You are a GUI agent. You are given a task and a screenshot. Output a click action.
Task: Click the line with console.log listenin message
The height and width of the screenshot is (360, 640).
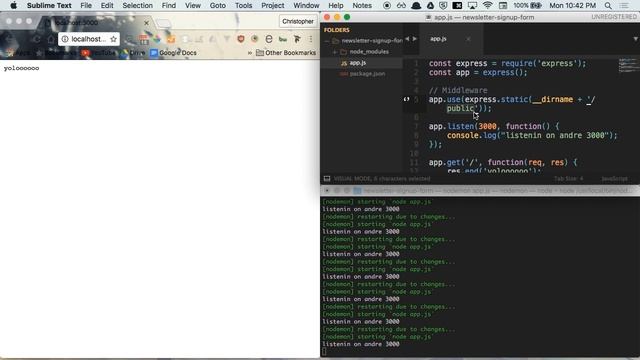[x=532, y=136]
